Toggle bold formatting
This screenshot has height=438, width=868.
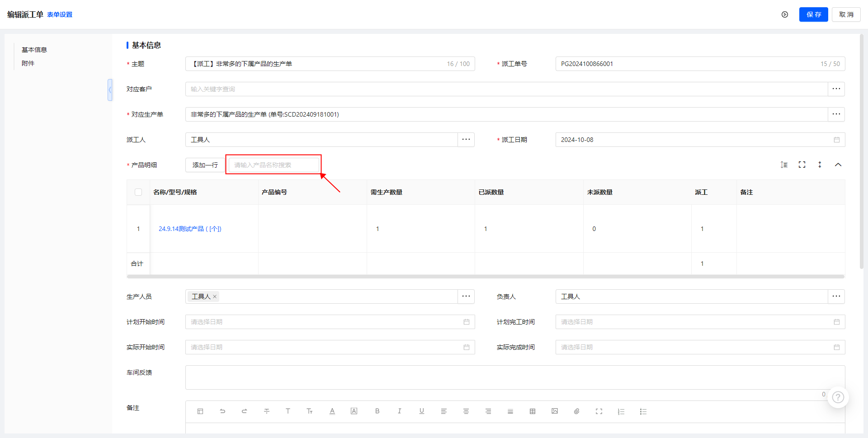(377, 411)
